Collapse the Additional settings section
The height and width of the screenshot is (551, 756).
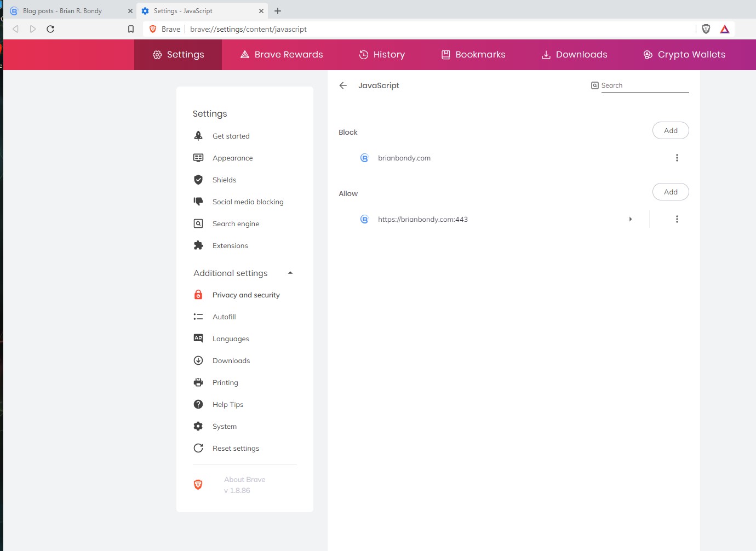290,273
